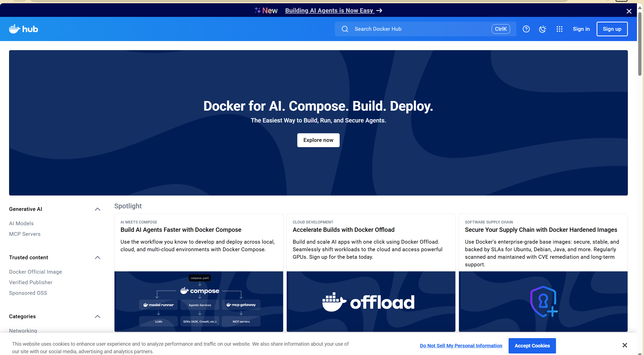This screenshot has height=355, width=644.
Task: Click the Docker for AI hero headline
Action: [318, 106]
